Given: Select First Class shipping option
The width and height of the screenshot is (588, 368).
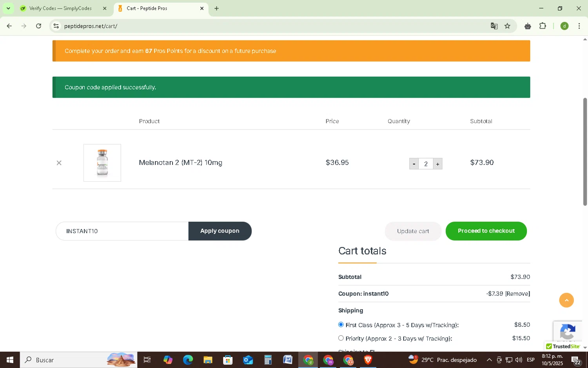Looking at the screenshot, I should point(341,325).
